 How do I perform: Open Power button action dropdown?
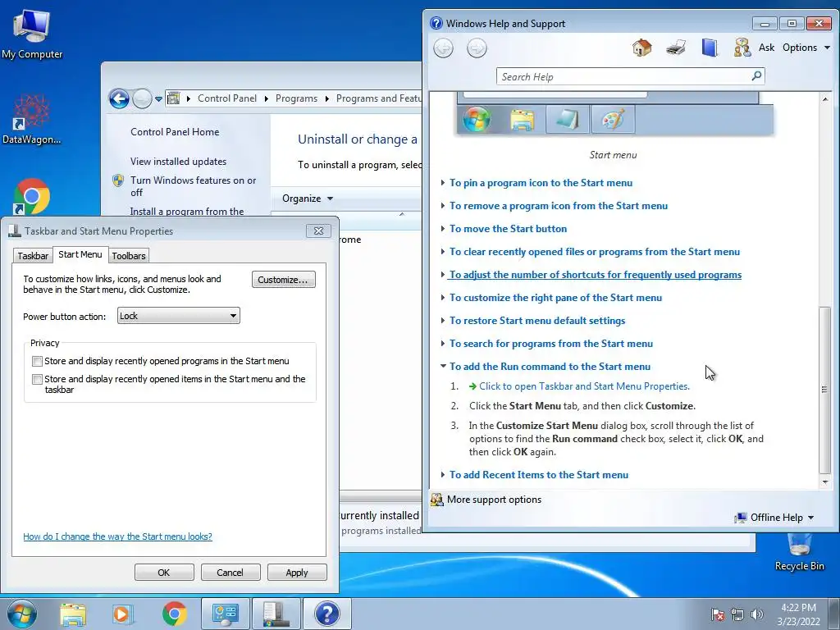pyautogui.click(x=178, y=316)
